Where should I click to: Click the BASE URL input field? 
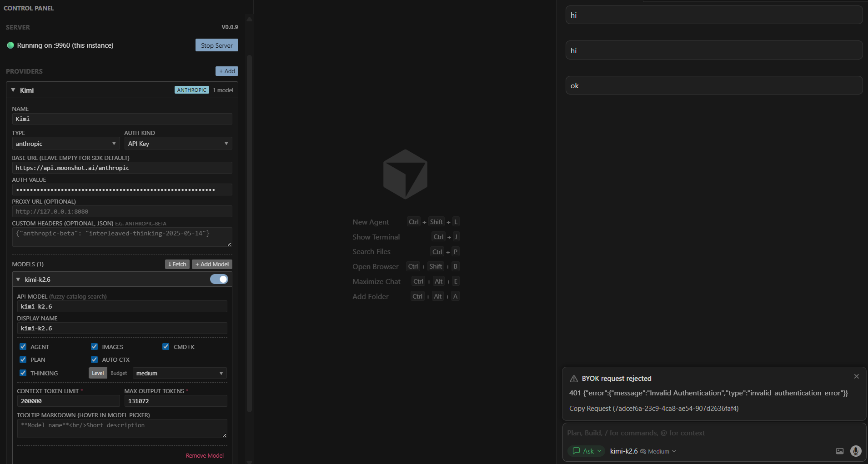click(122, 168)
